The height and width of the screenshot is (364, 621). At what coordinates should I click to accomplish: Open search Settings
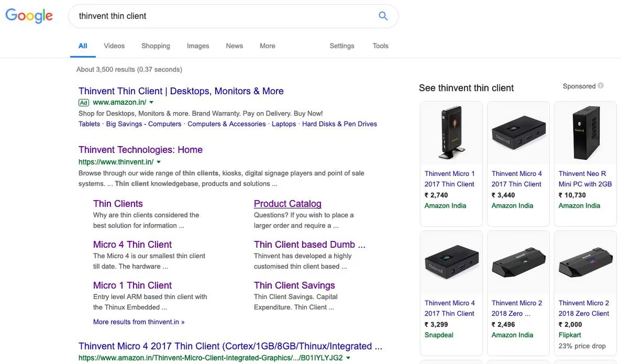tap(342, 46)
